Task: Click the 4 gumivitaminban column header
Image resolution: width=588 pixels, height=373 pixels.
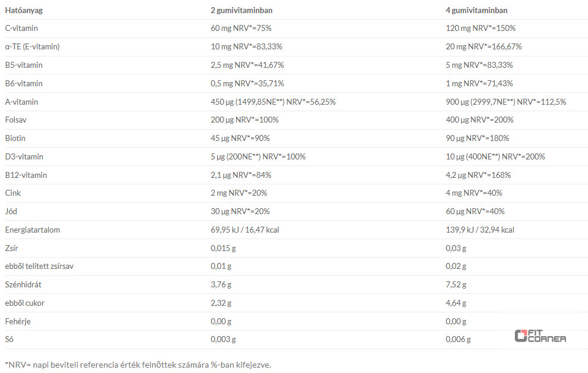Action: 476,10
